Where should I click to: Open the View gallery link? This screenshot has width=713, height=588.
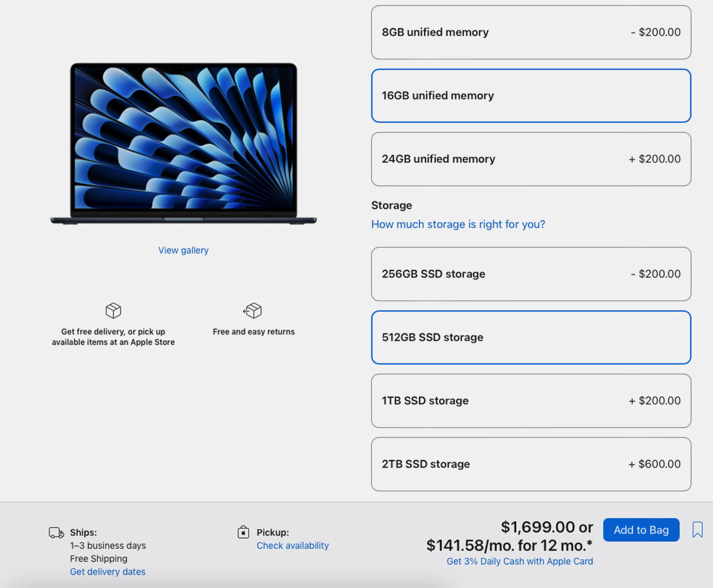pos(183,251)
